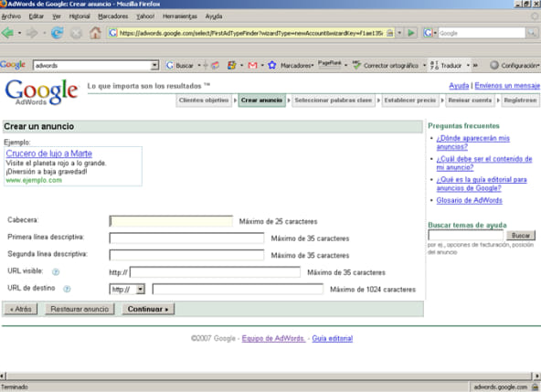The height and width of the screenshot is (392, 541).
Task: Stop loading with the X icon
Action: tap(76, 34)
